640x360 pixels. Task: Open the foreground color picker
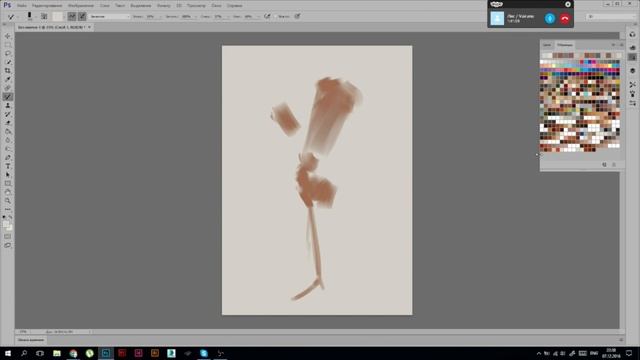coord(6,224)
